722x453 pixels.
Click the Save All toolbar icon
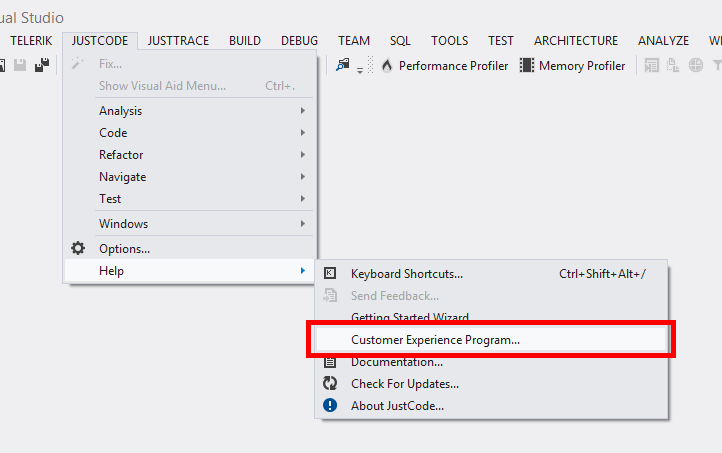coord(42,65)
